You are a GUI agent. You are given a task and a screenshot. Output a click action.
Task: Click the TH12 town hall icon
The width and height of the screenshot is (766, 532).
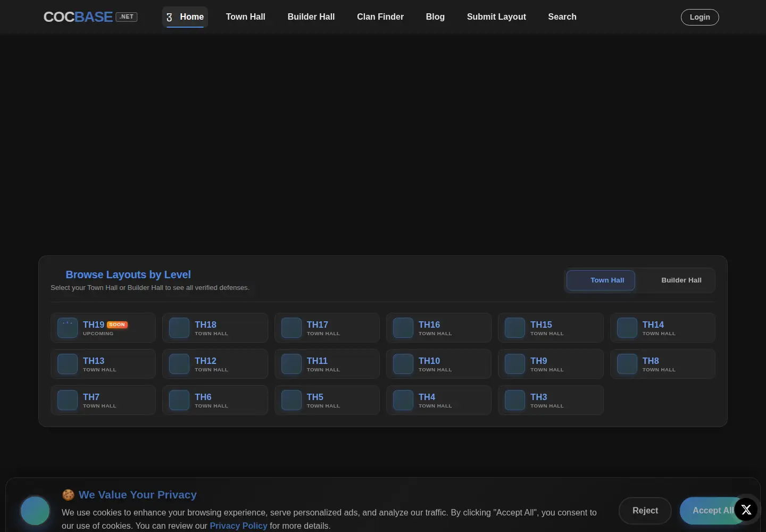pyautogui.click(x=179, y=364)
